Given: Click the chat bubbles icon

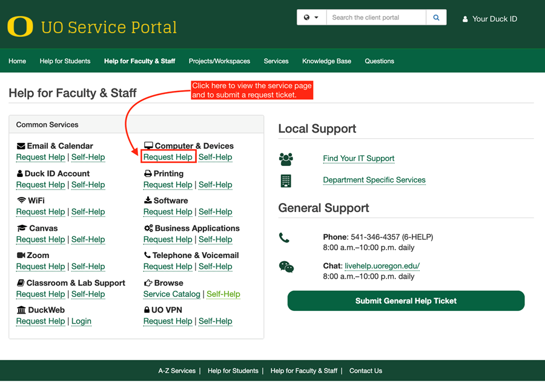Looking at the screenshot, I should [x=286, y=267].
